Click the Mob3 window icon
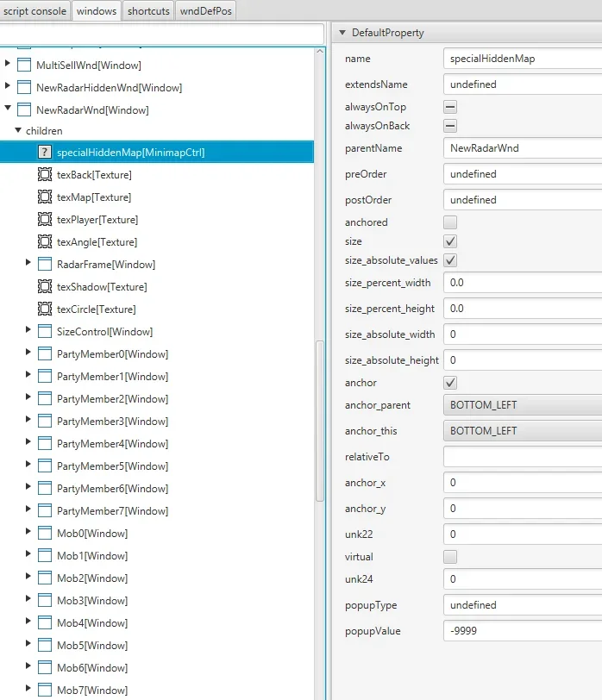 [44, 601]
